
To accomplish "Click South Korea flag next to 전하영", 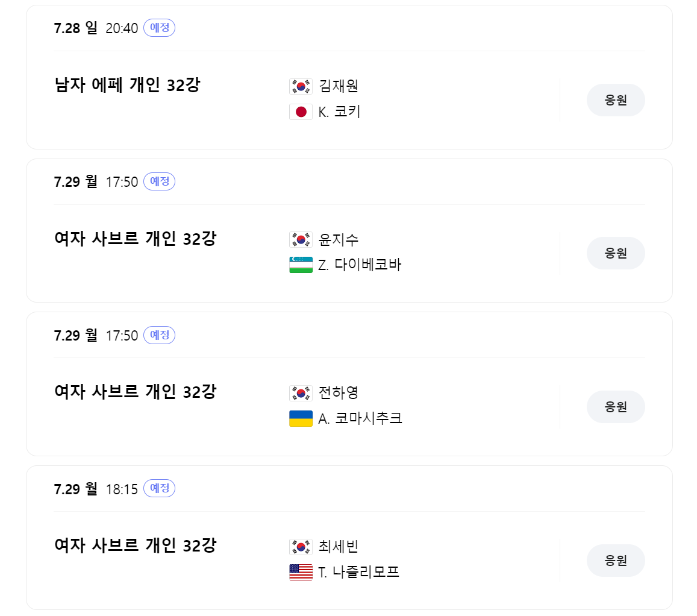I will tap(301, 393).
